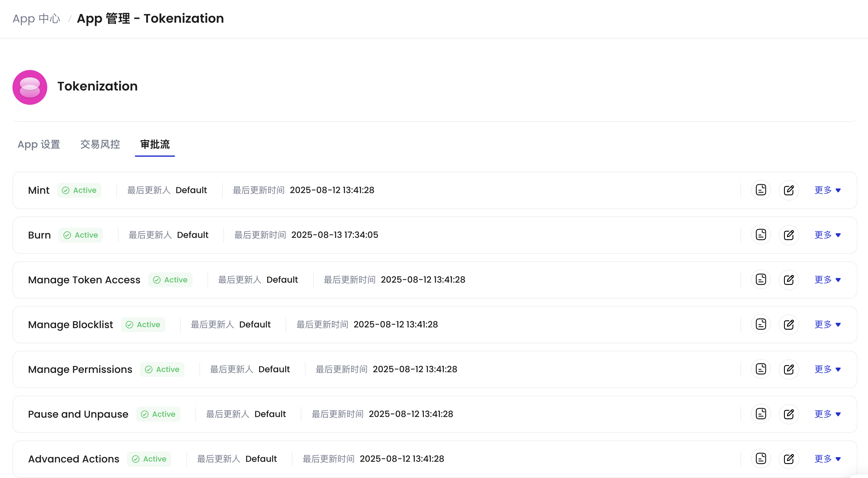Screen dimensions: 868x478
Task: Click the Active status badge on Mint
Action: tap(79, 190)
